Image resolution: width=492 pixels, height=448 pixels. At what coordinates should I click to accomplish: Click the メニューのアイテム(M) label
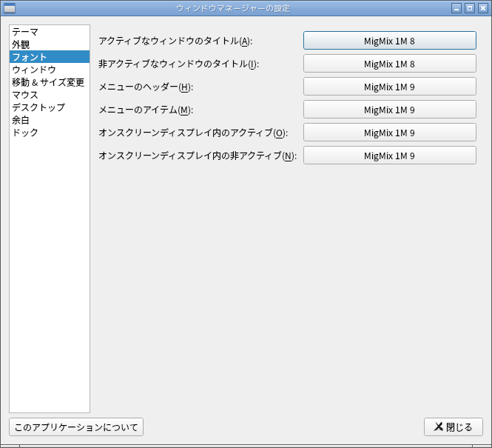(x=146, y=110)
